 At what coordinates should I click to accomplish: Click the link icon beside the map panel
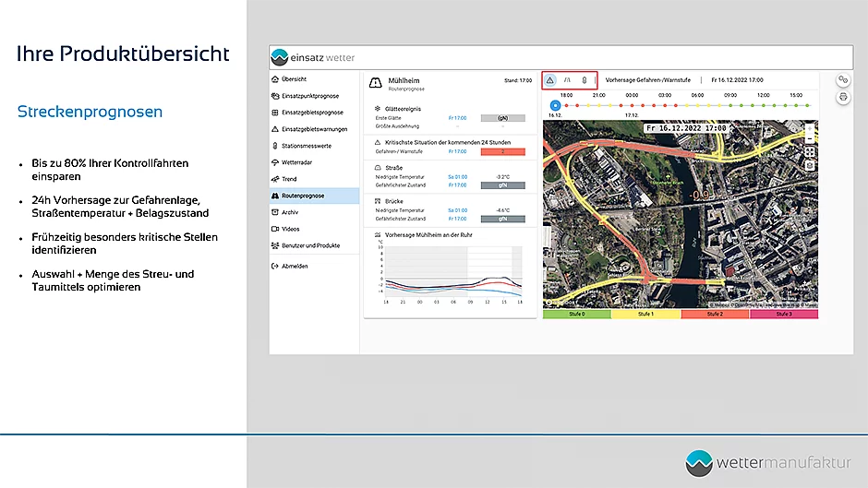click(x=843, y=80)
